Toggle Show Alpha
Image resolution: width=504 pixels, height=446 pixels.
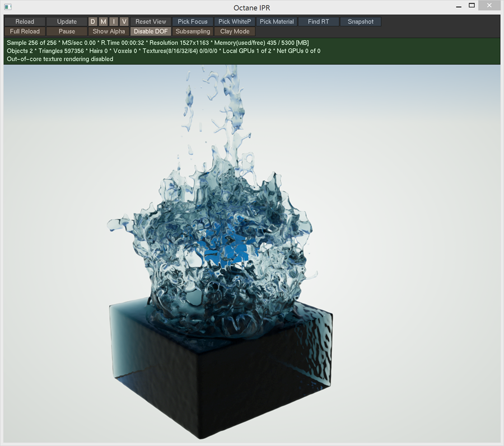coord(109,31)
